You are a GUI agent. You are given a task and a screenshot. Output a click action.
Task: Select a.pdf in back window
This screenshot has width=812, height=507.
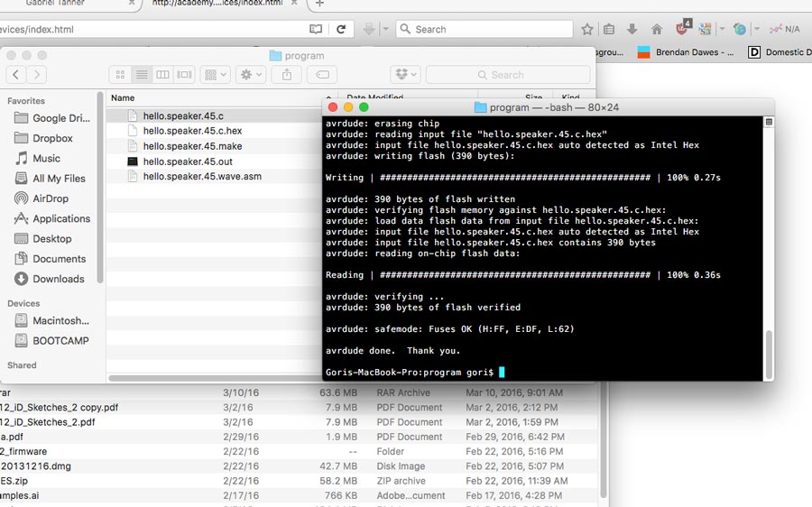12,437
